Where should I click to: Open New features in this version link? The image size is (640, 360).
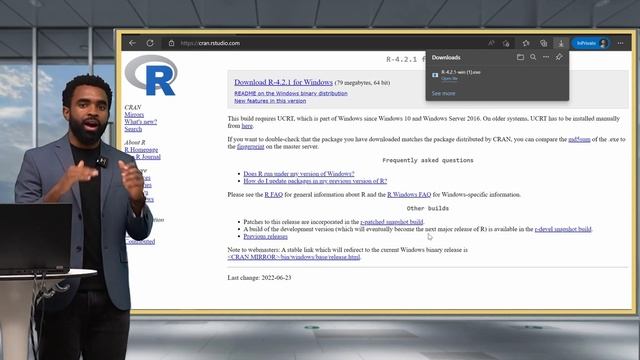[x=270, y=101]
